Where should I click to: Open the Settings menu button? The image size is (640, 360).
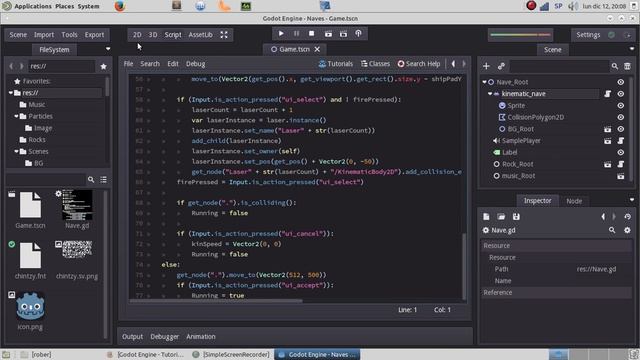(x=588, y=35)
